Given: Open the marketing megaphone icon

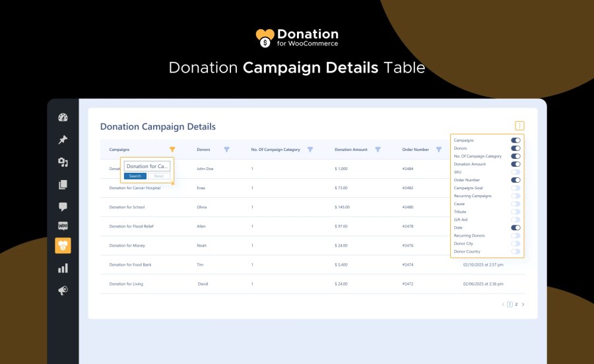Looking at the screenshot, I should tap(63, 290).
